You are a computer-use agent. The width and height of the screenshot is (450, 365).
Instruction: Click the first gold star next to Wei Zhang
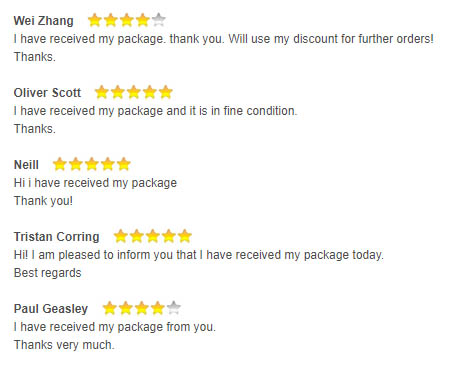(x=95, y=20)
